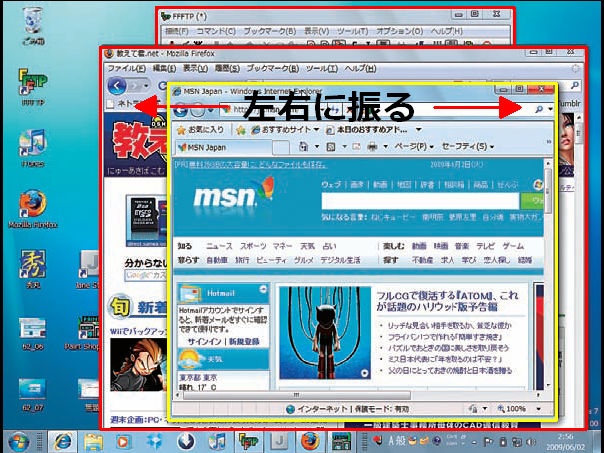
Task: Click the IE search magnifier icon
Action: point(539,109)
